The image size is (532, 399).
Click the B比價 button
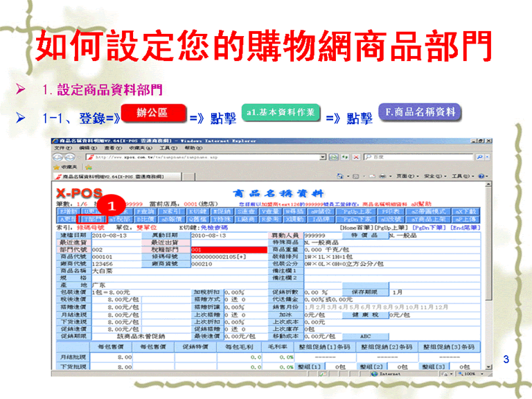[x=145, y=219]
